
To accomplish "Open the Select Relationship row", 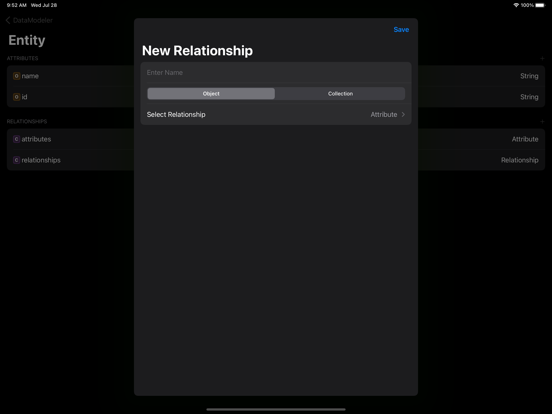I will pyautogui.click(x=276, y=114).
